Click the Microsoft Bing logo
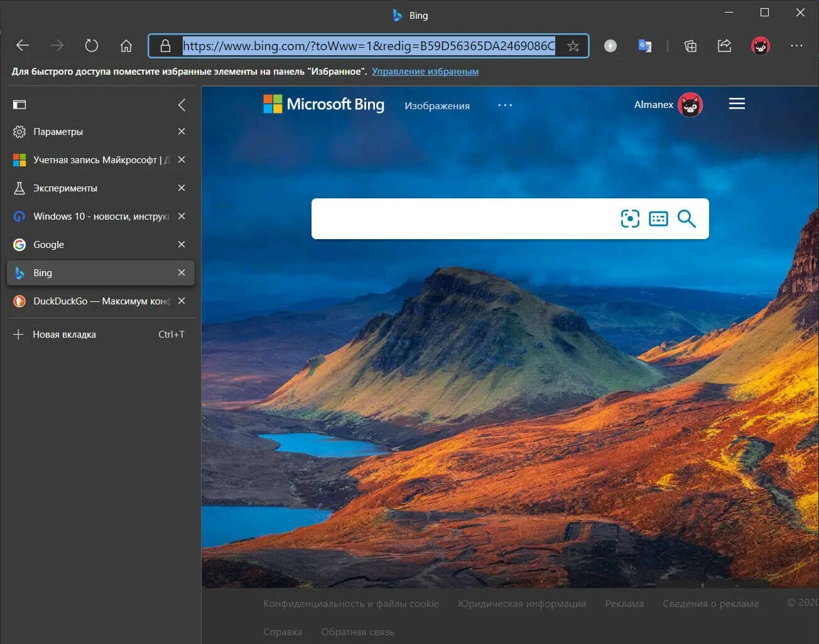Viewport: 819px width, 644px height. pos(323,104)
